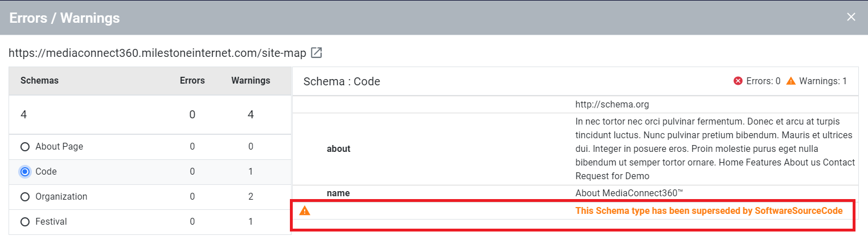Click the Organization row warnings count
This screenshot has width=868, height=248.
[x=251, y=197]
